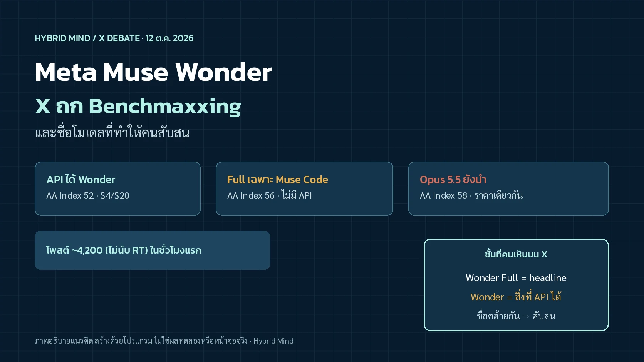Click the text "AA Index 58 · ราคาเดียวกัน"
Image resolution: width=644 pixels, height=362 pixels.
tap(471, 195)
